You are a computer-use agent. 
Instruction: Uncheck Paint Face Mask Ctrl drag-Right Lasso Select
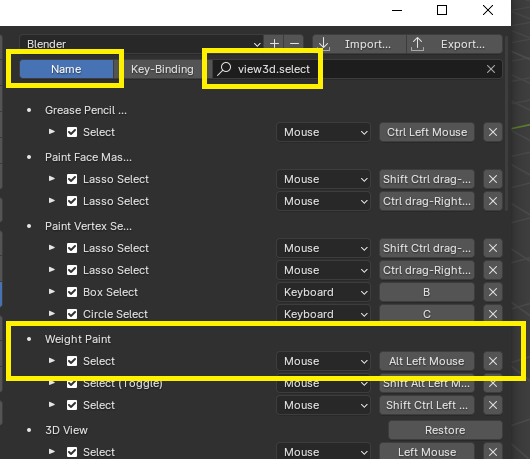(x=72, y=201)
